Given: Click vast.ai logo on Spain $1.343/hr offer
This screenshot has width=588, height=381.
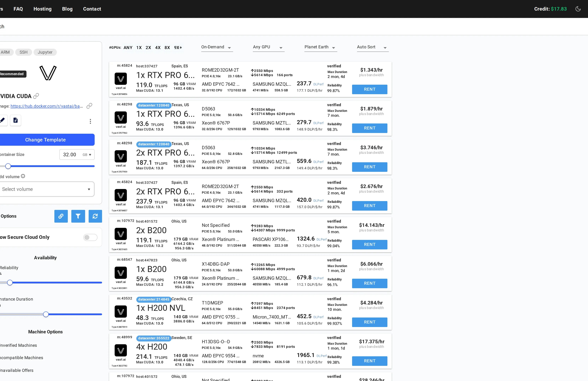Looking at the screenshot, I should click(x=121, y=79).
